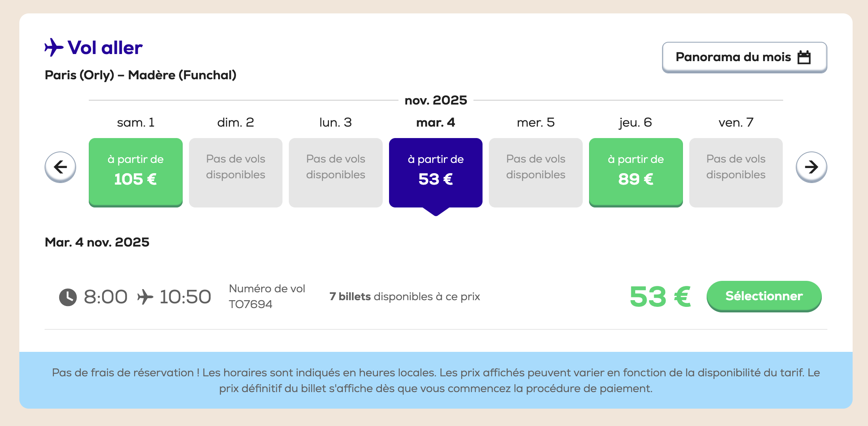The height and width of the screenshot is (426, 868).
Task: Click the 7 billets disponibles text
Action: (x=404, y=297)
